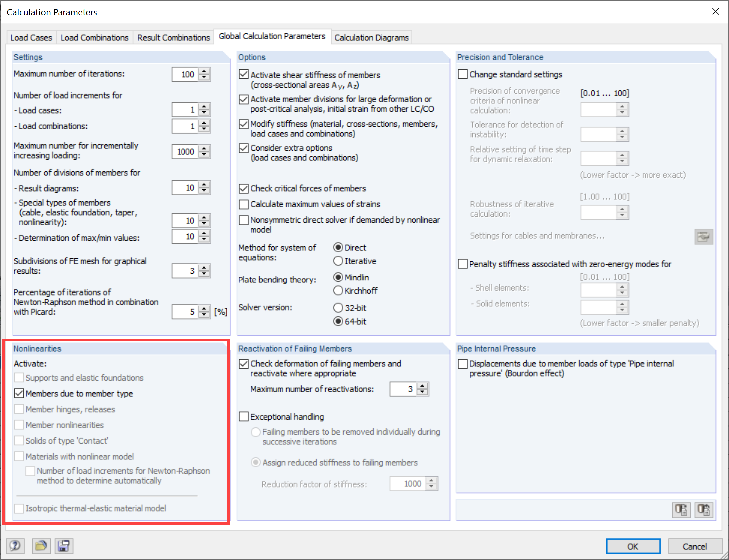Save current calculation parameters via disk icon

63,546
